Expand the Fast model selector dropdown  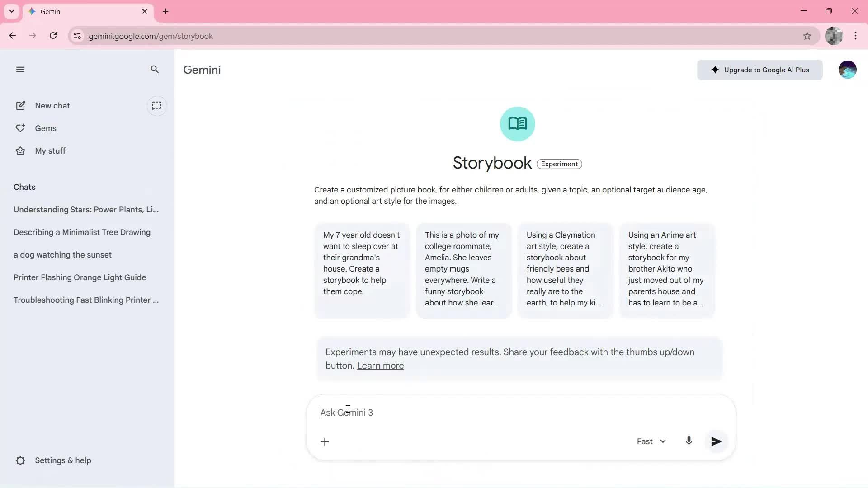coord(651,441)
